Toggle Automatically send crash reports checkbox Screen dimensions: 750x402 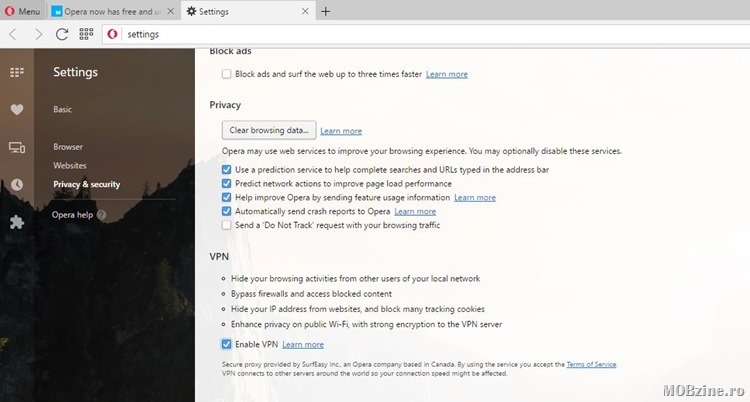226,211
